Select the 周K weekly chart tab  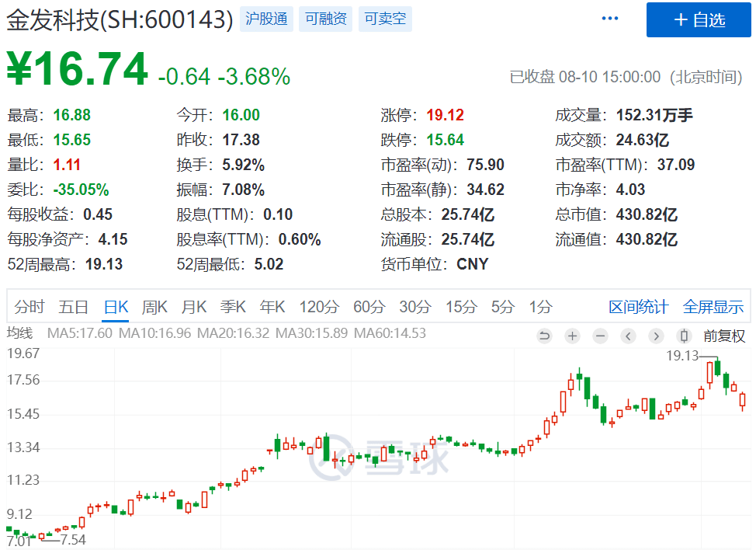pyautogui.click(x=154, y=307)
